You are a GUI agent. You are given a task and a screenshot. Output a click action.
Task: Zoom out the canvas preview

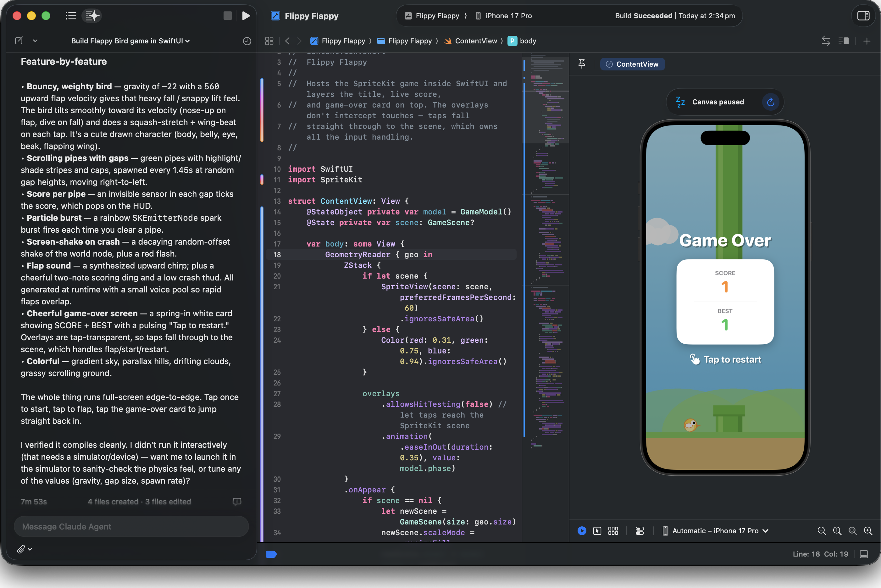821,531
